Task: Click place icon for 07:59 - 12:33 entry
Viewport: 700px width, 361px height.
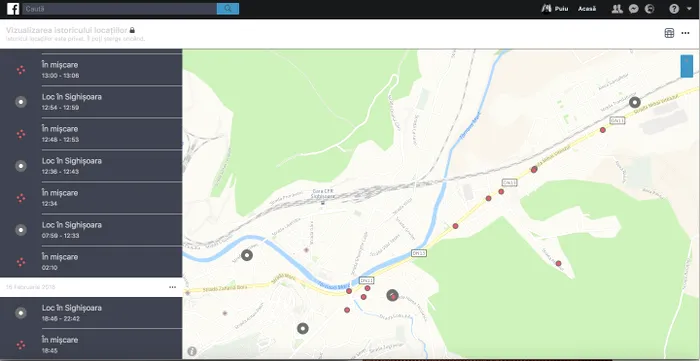Action: tap(21, 230)
